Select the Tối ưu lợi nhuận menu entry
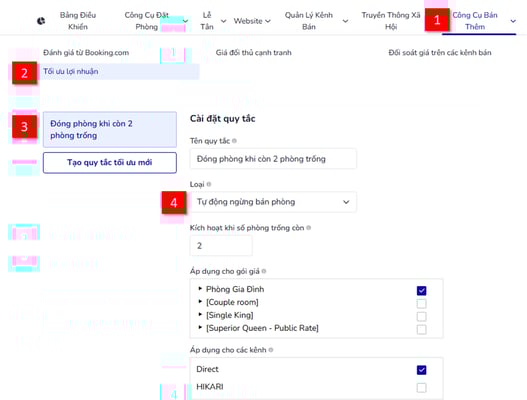This screenshot has width=527, height=400. (x=71, y=71)
